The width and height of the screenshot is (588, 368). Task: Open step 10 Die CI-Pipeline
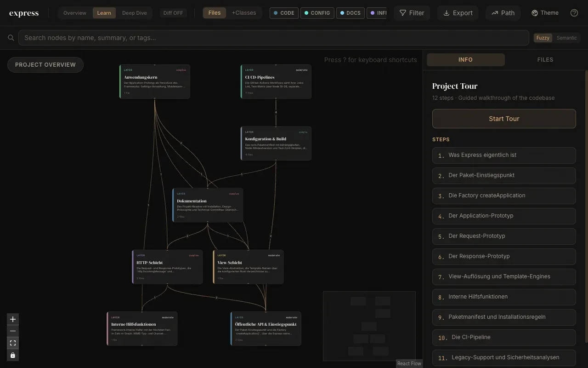click(504, 338)
